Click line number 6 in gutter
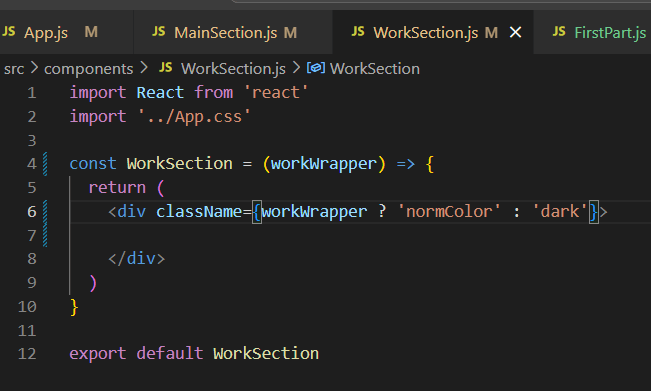The width and height of the screenshot is (651, 391). click(32, 212)
